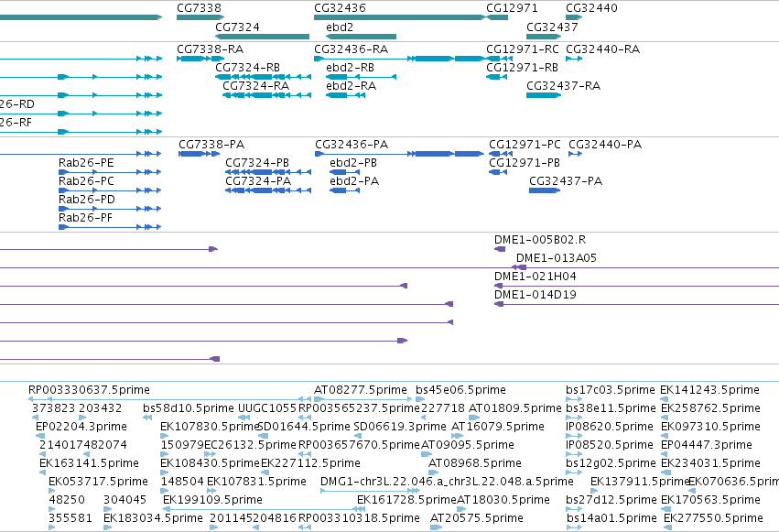
Task: Select the CG7324 gene label
Action: [237, 27]
